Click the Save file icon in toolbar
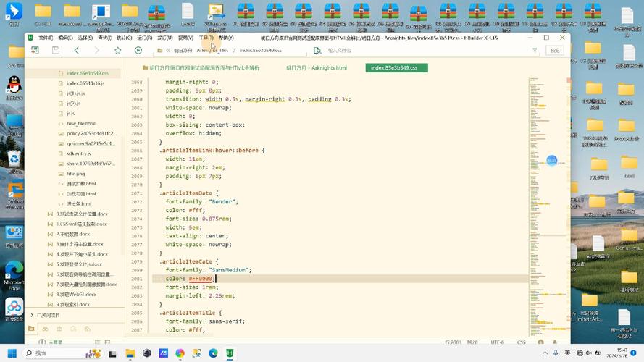This screenshot has width=644, height=362. pos(56,51)
